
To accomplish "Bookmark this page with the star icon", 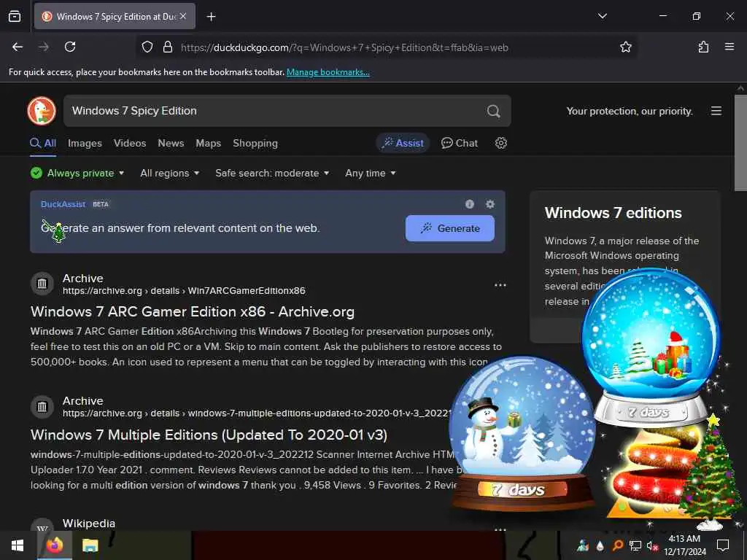I will 625,47.
